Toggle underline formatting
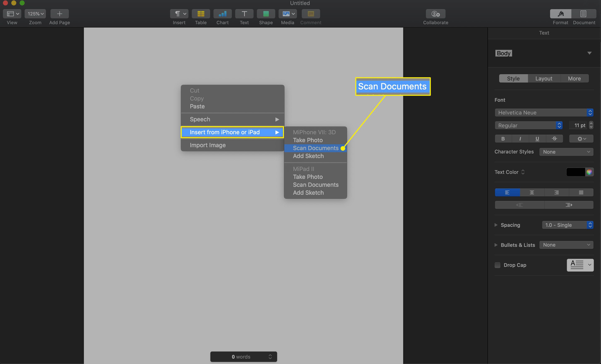Image resolution: width=601 pixels, height=364 pixels. pos(537,139)
